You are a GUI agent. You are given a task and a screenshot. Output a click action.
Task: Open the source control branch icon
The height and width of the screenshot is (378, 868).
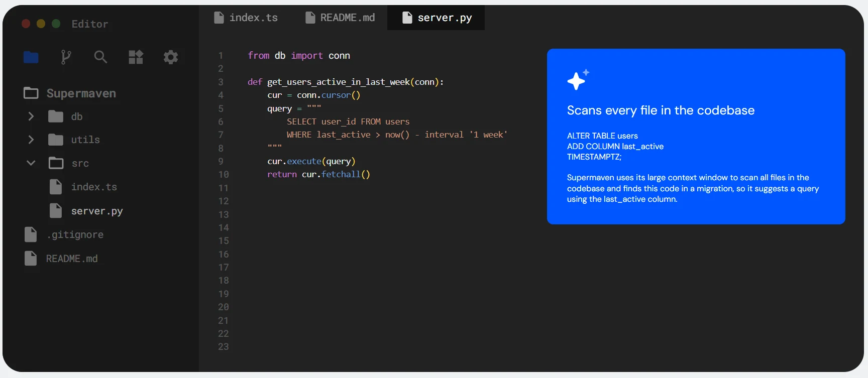(66, 57)
